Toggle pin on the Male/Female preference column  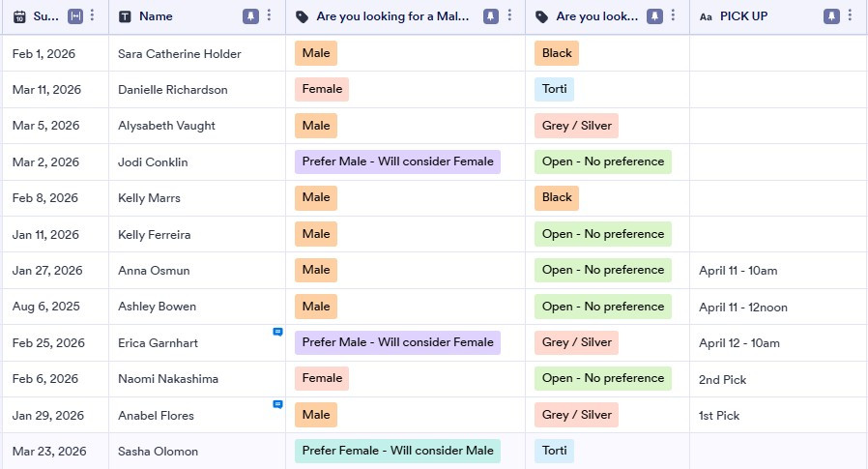tap(490, 16)
